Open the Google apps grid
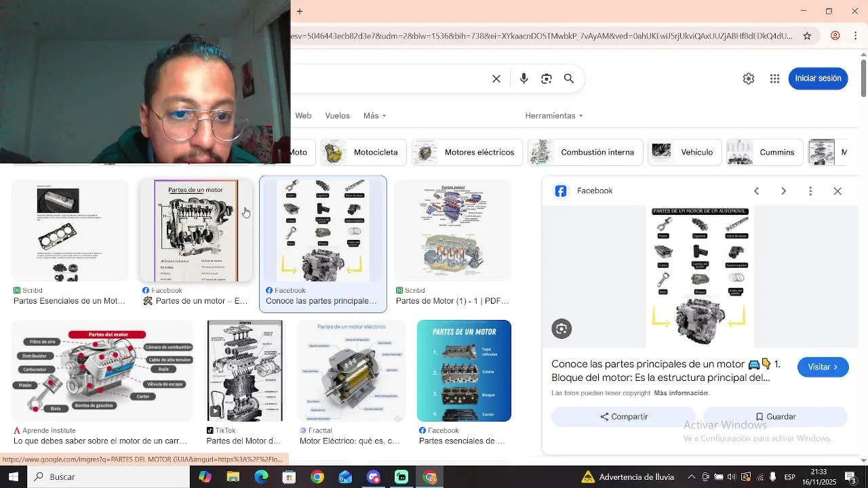 tap(774, 79)
